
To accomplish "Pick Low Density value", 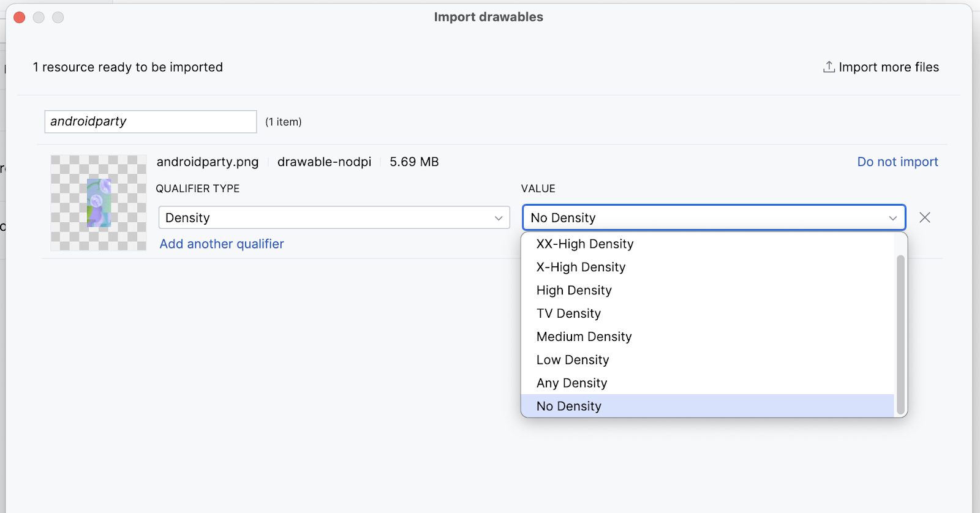I will pos(573,360).
